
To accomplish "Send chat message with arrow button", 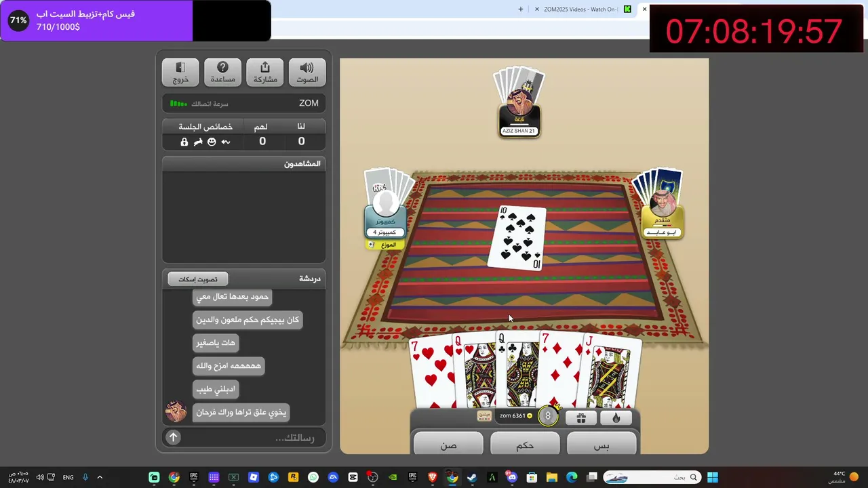I will tap(174, 438).
